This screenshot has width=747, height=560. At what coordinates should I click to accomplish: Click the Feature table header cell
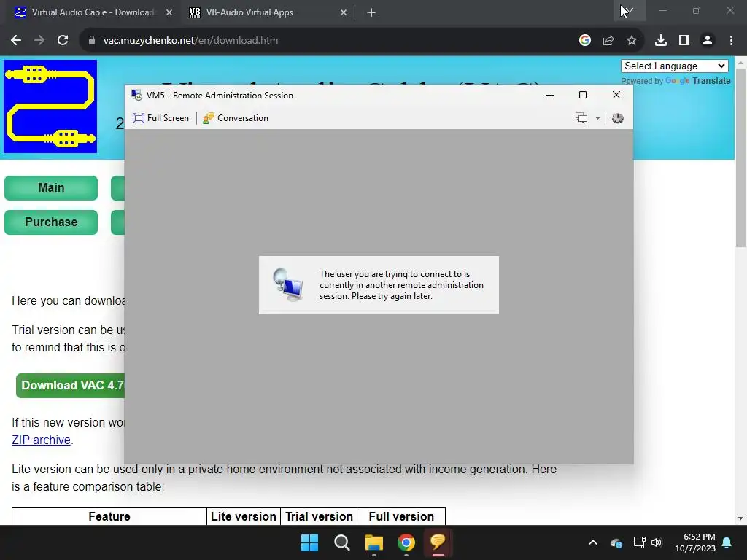click(x=109, y=517)
